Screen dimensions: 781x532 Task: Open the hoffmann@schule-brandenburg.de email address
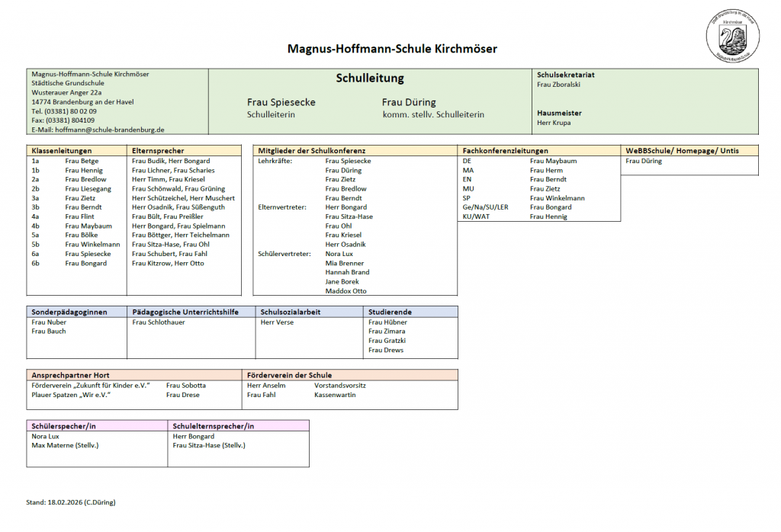click(x=110, y=130)
